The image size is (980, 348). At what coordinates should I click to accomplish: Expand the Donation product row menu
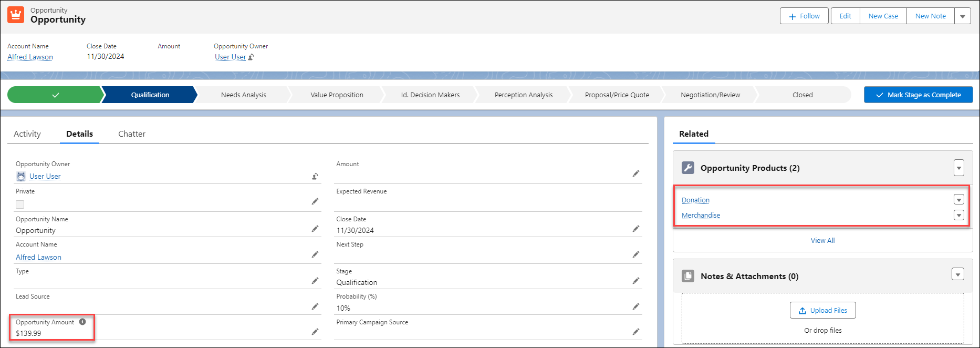pos(958,200)
